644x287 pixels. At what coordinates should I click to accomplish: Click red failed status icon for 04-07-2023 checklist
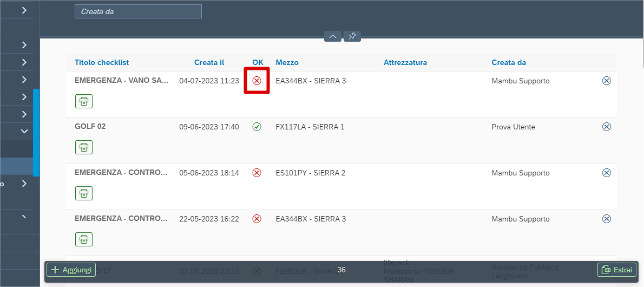point(257,81)
